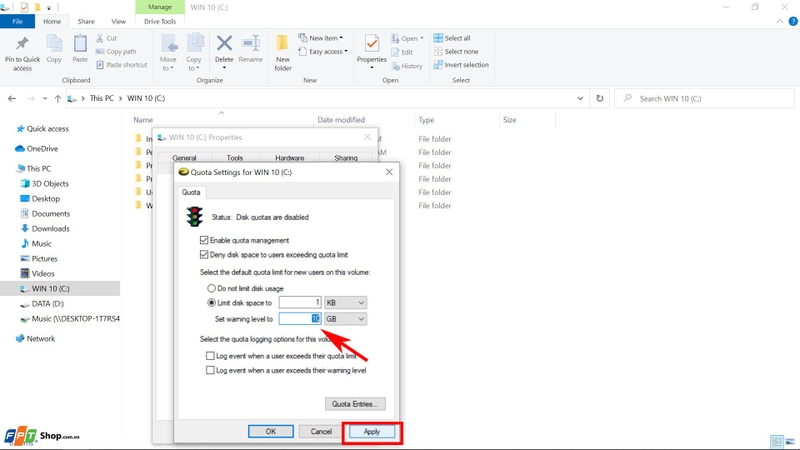Expand the Delete options arrow
The image size is (800, 450).
point(224,68)
